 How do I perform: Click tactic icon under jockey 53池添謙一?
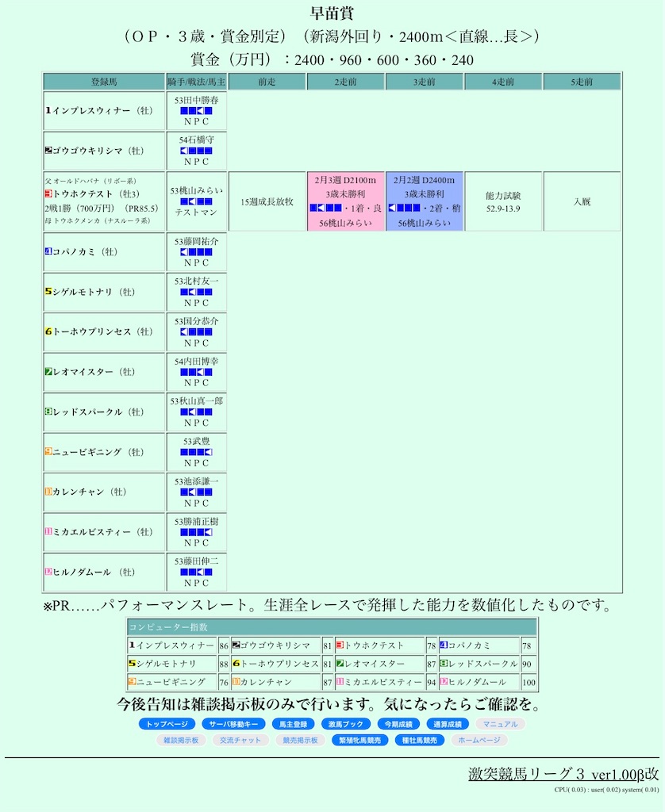pos(197,492)
